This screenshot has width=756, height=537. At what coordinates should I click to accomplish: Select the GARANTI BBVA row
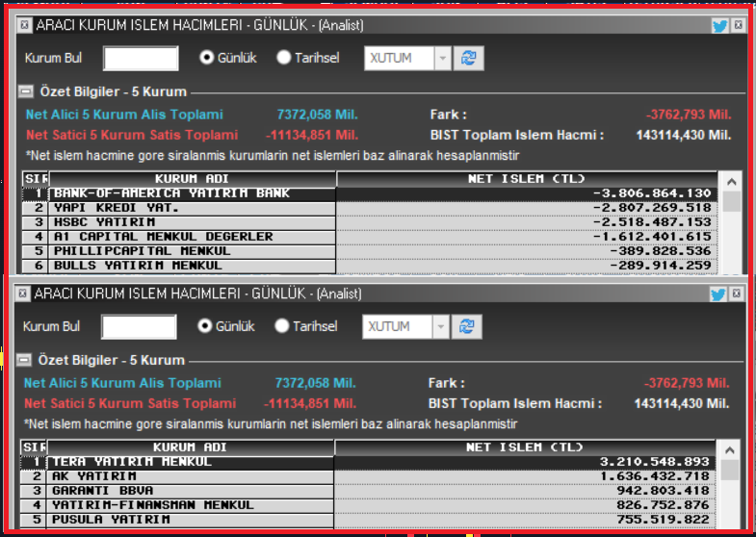pos(368,491)
